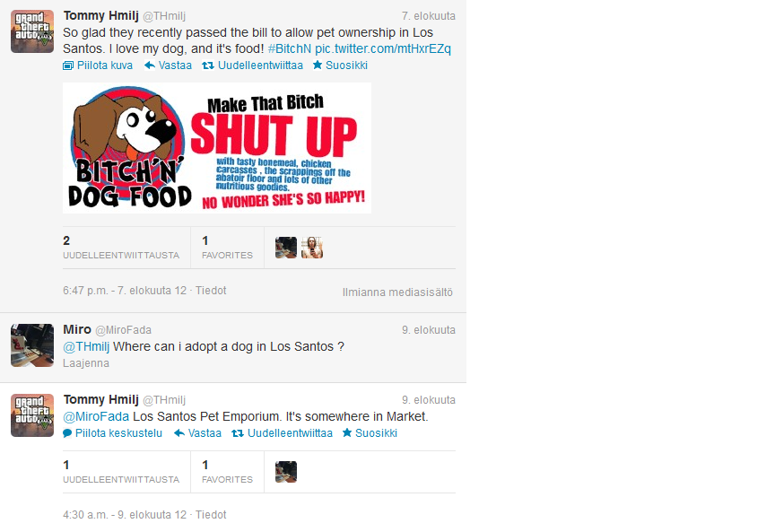Click retweet icon on last tweet

238,433
